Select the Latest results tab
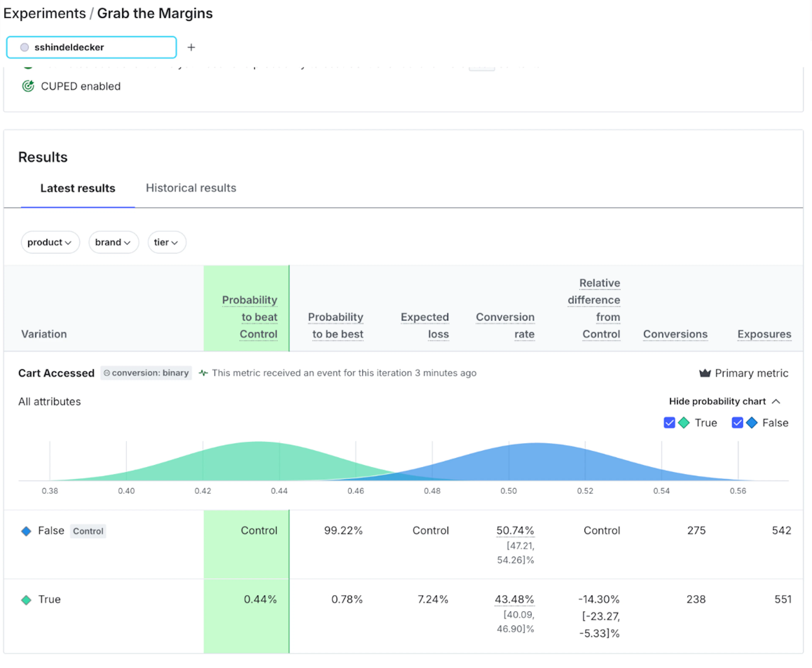This screenshot has height=668, width=812. pyautogui.click(x=77, y=188)
